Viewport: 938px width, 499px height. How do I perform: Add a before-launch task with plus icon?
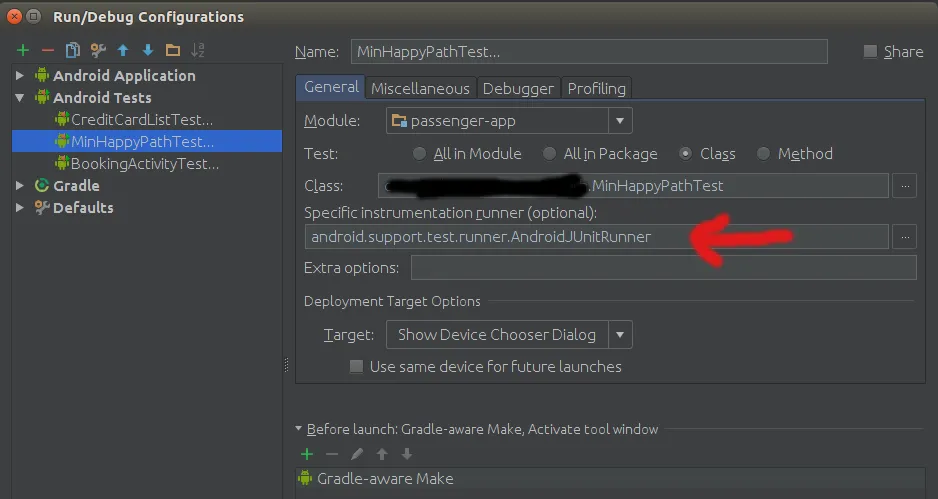tap(307, 454)
